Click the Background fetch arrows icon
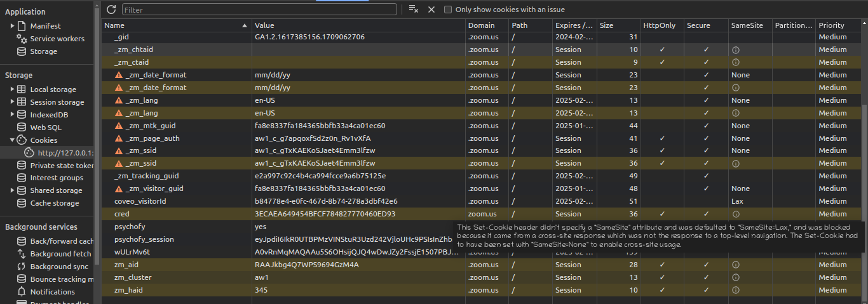The height and width of the screenshot is (304, 868). pos(22,254)
